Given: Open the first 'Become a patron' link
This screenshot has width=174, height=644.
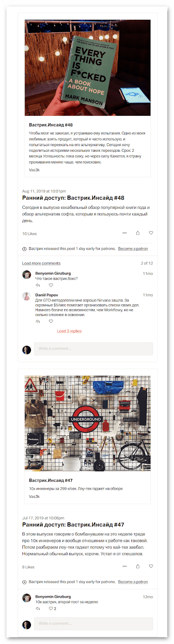Looking at the screenshot, I should (133, 249).
